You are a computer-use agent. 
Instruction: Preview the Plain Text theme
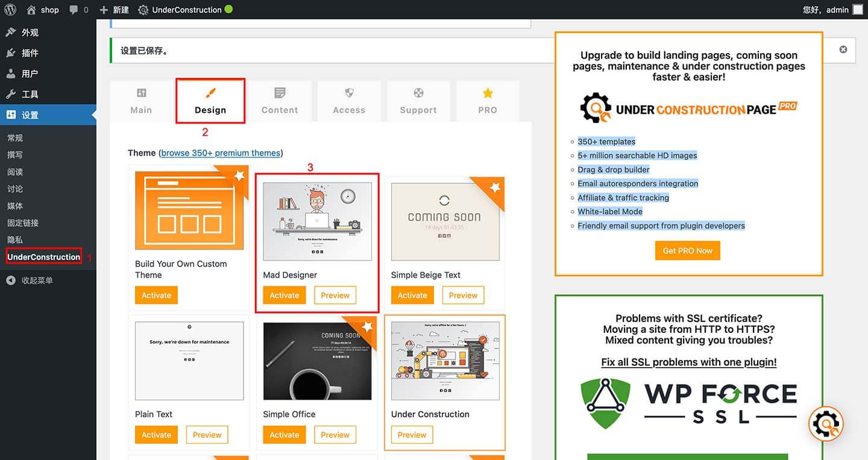coord(207,435)
